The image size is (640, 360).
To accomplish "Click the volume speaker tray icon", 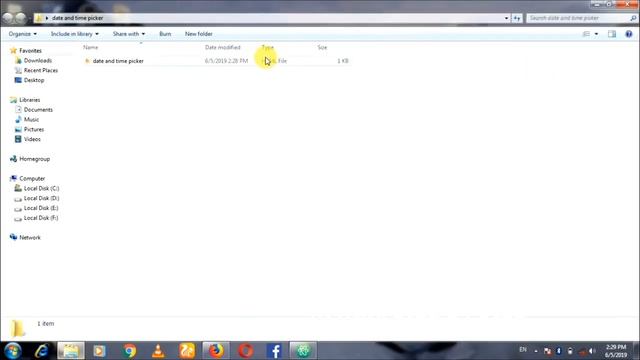I will [x=592, y=351].
